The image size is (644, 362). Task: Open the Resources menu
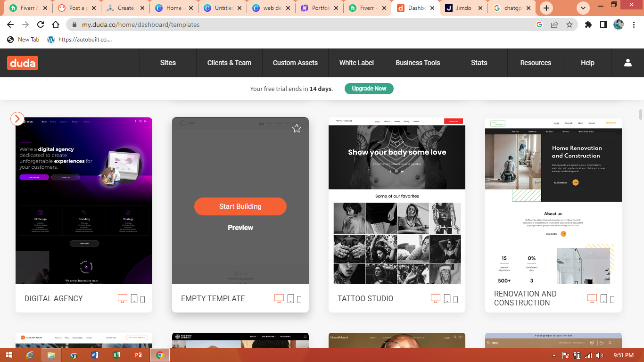point(536,63)
